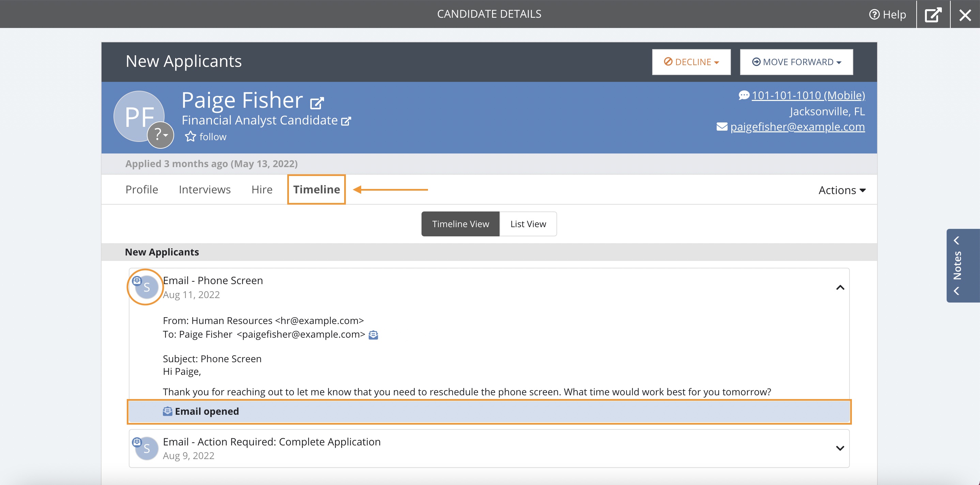Email paigefisher@example.com link
This screenshot has height=485, width=980.
797,127
